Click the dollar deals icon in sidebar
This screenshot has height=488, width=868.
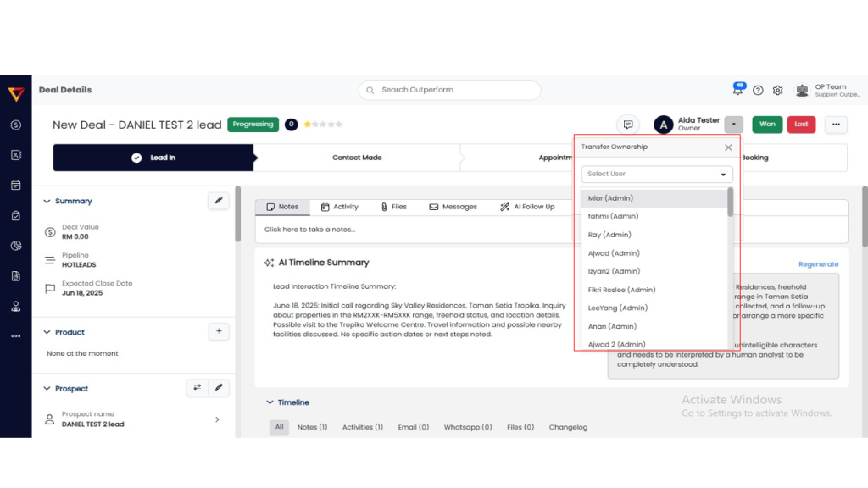pos(15,125)
